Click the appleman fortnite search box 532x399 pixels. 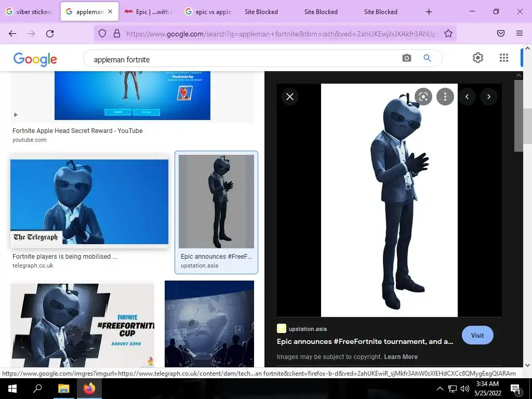[244, 59]
